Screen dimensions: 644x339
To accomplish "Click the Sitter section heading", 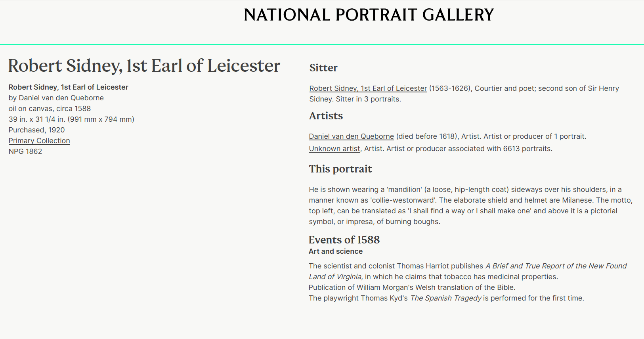I will click(323, 68).
